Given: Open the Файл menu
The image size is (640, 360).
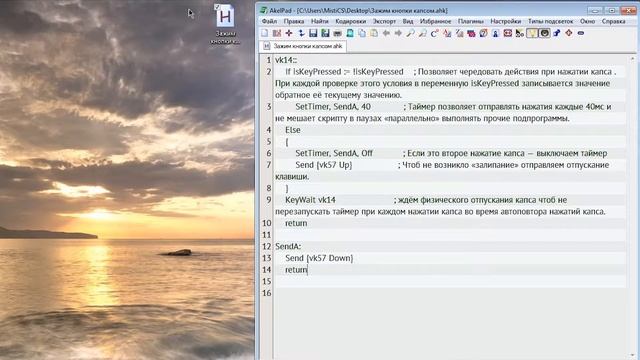Looking at the screenshot, I should pyautogui.click(x=269, y=21).
